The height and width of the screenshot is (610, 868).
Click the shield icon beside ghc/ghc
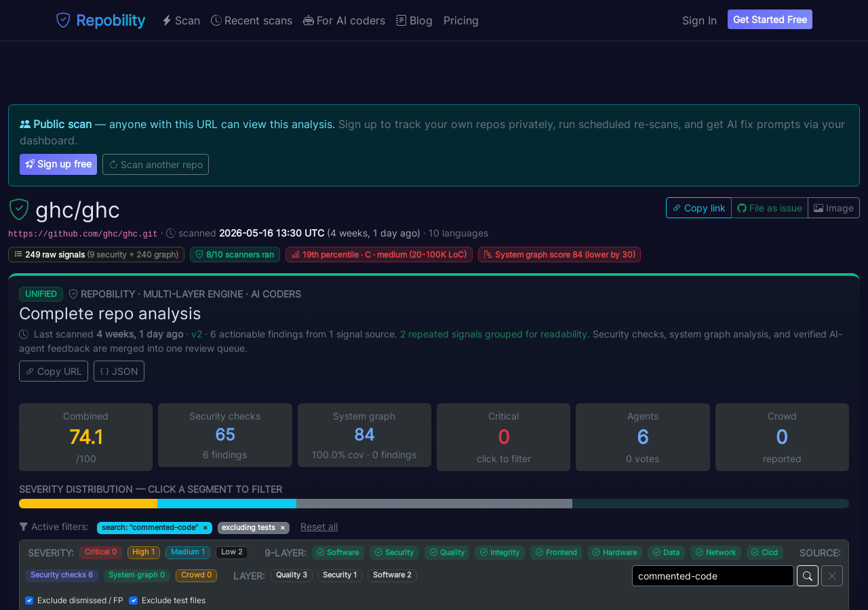pyautogui.click(x=19, y=209)
